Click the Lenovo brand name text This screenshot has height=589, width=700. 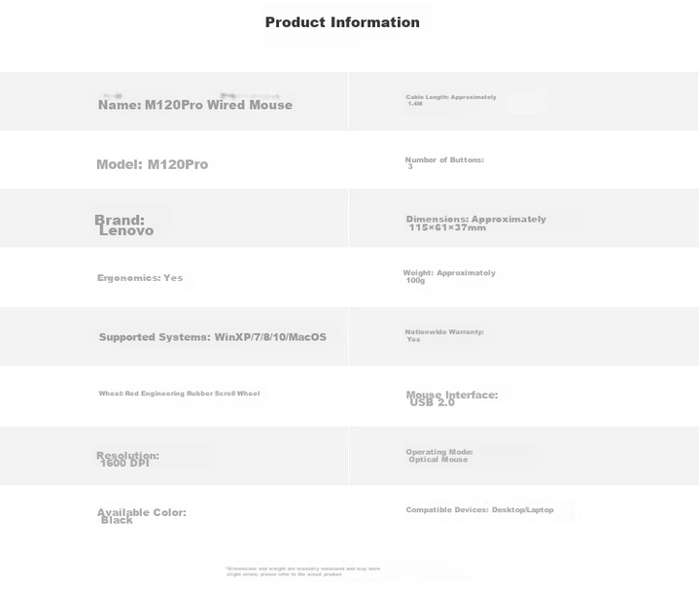click(x=126, y=230)
